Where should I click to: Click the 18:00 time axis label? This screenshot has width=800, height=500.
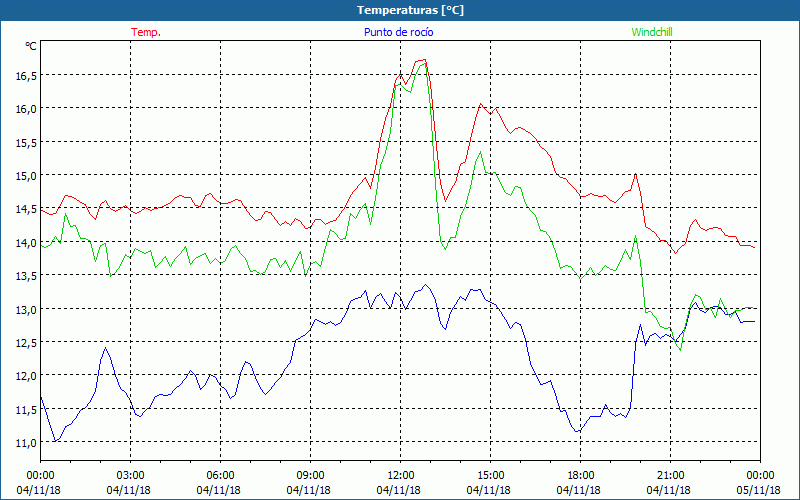point(581,476)
